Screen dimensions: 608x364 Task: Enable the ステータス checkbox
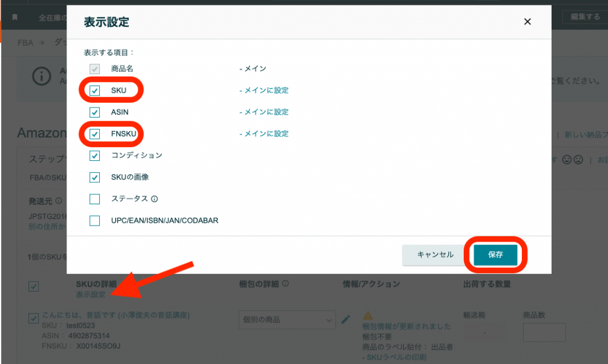coord(94,199)
